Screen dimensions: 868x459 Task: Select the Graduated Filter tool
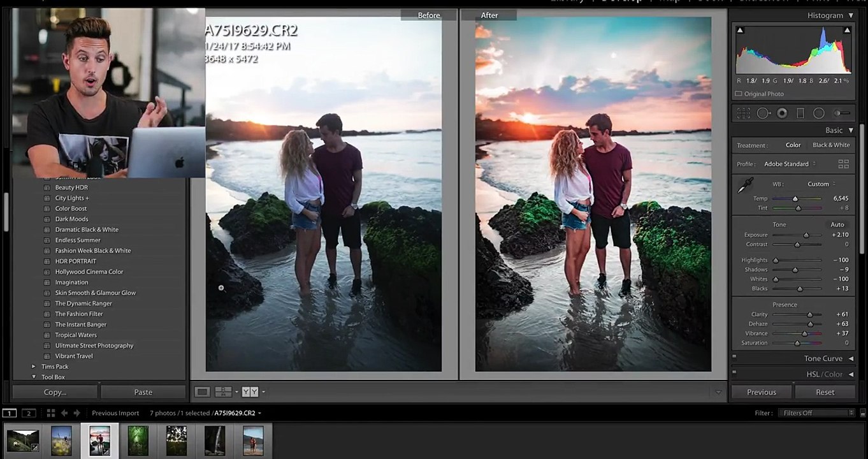click(x=800, y=113)
